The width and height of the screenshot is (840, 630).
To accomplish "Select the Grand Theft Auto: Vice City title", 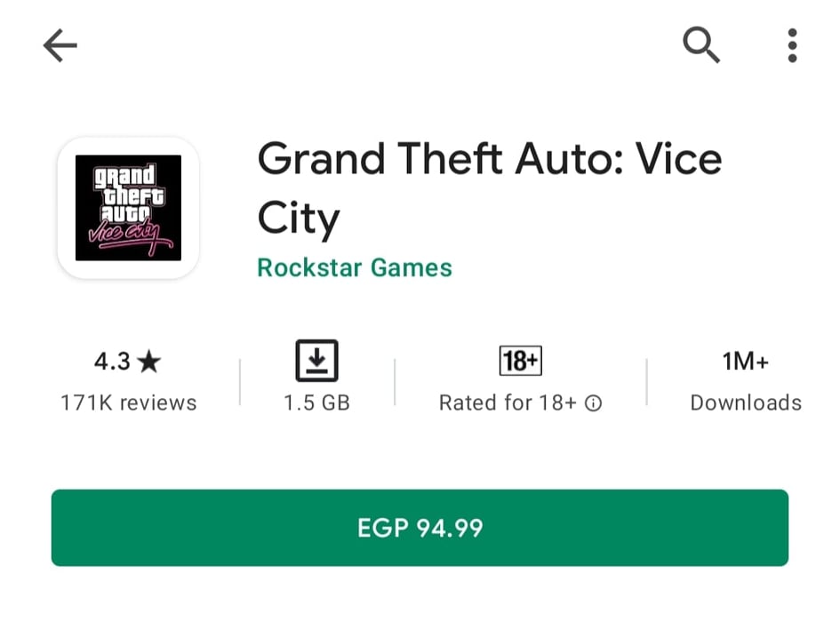I will point(490,188).
